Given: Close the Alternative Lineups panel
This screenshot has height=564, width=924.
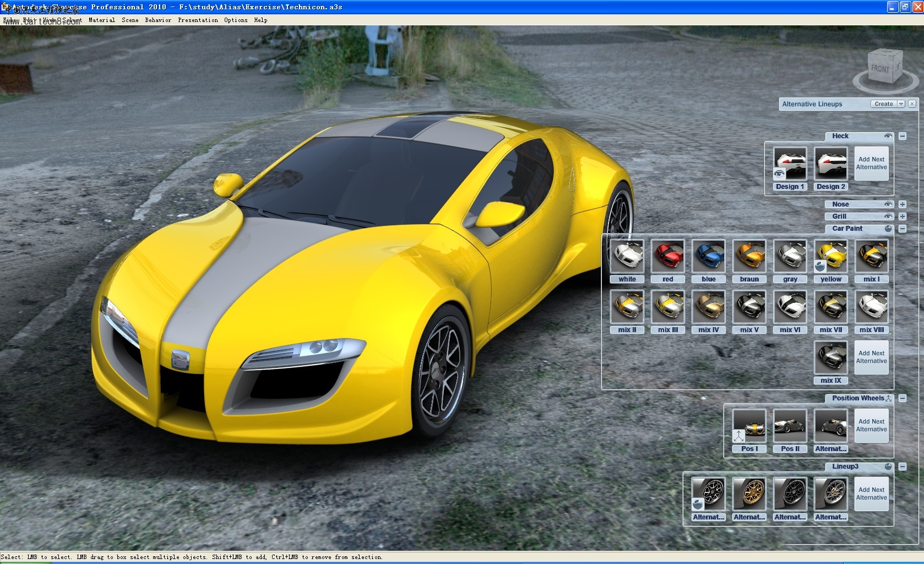Looking at the screenshot, I should point(912,104).
